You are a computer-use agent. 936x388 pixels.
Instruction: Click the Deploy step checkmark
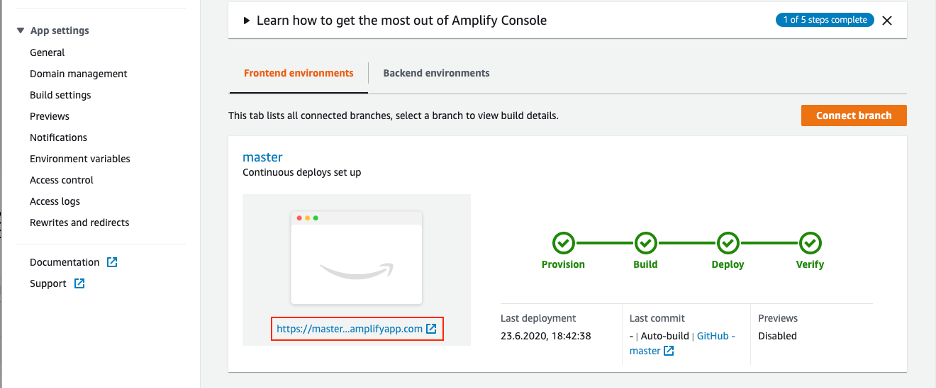(x=728, y=243)
